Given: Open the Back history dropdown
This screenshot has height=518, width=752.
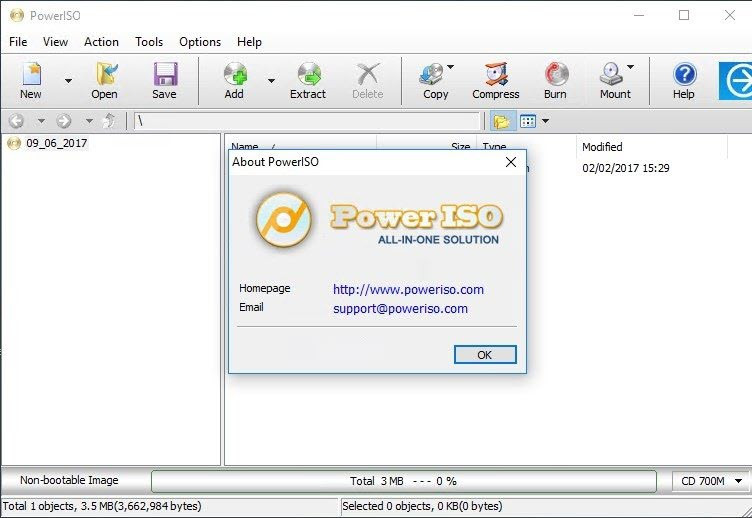Looking at the screenshot, I should pos(41,121).
